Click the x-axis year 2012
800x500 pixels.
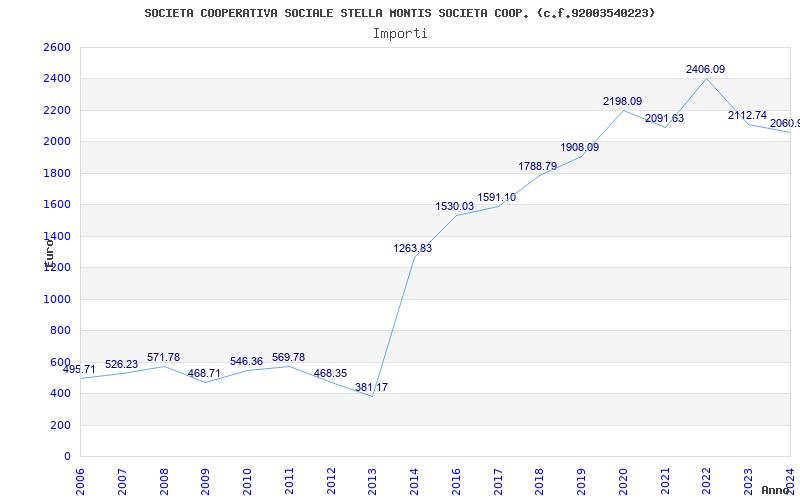(x=331, y=482)
